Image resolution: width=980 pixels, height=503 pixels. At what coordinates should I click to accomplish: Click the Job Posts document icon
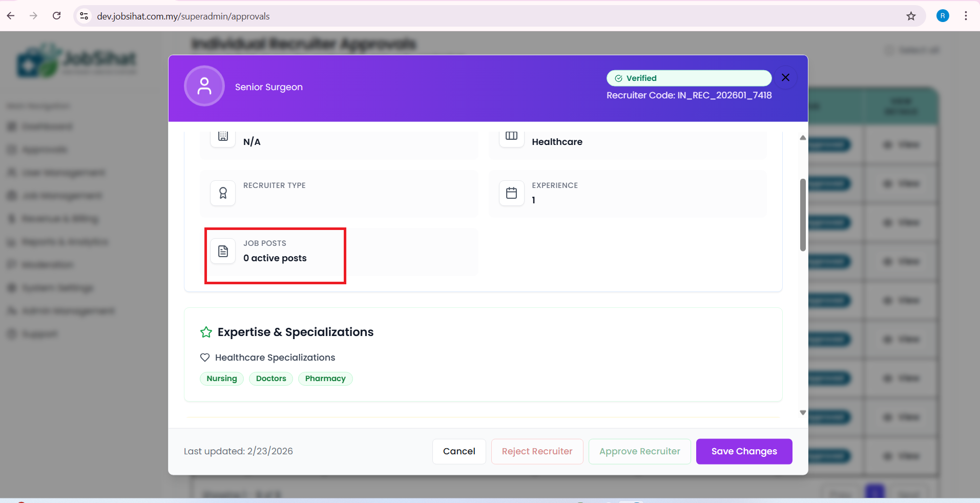pyautogui.click(x=223, y=251)
